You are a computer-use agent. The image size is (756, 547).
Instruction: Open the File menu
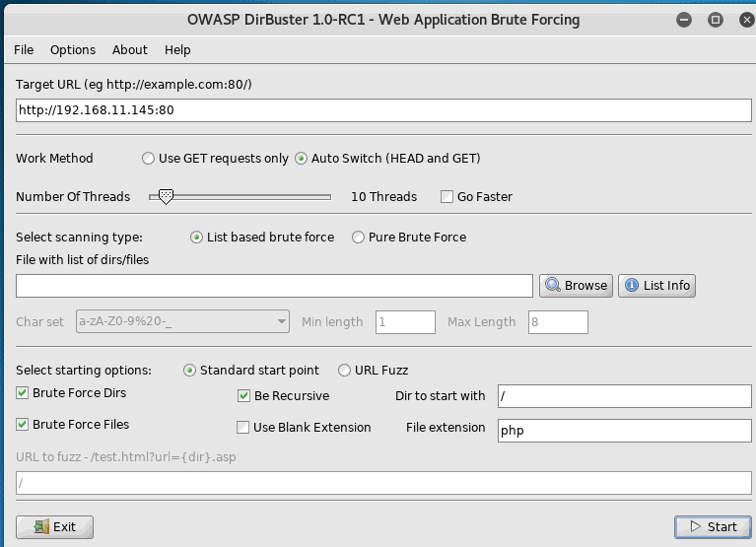(24, 50)
